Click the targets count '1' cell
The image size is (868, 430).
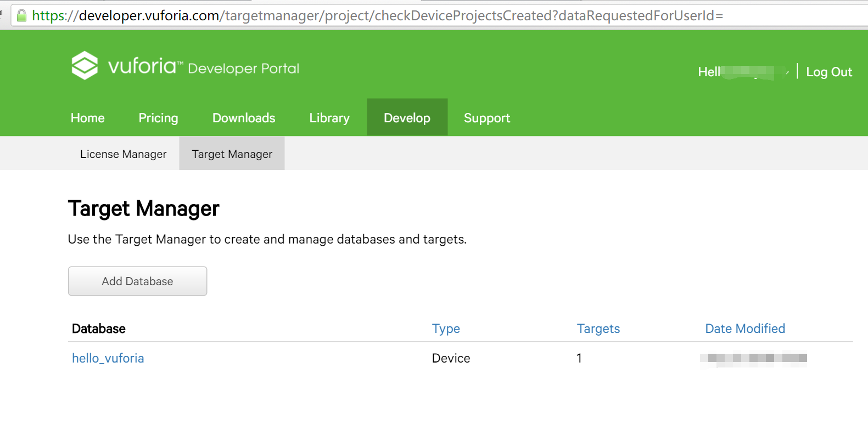click(579, 358)
